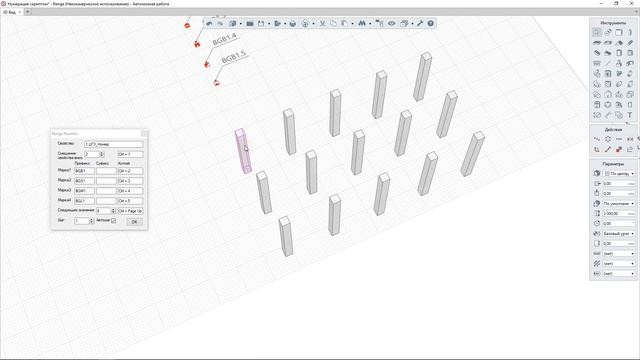
Task: Select the door tool icon in Инструменты
Action: pyautogui.click(x=619, y=53)
